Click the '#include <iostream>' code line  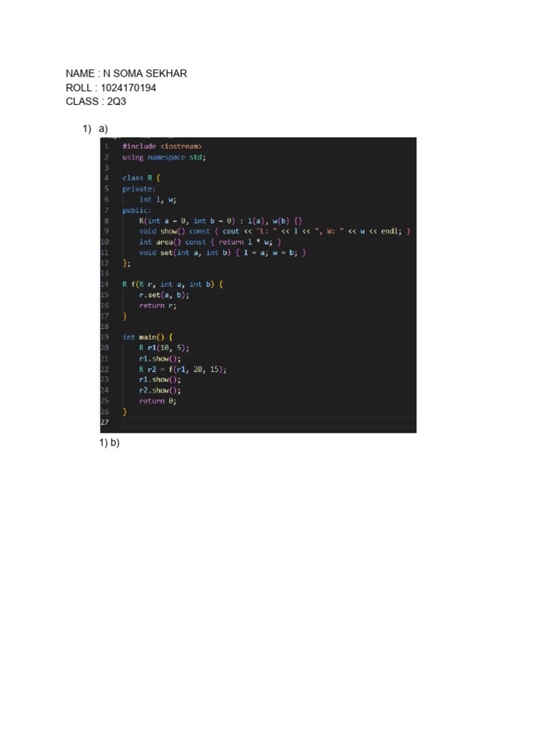click(162, 146)
